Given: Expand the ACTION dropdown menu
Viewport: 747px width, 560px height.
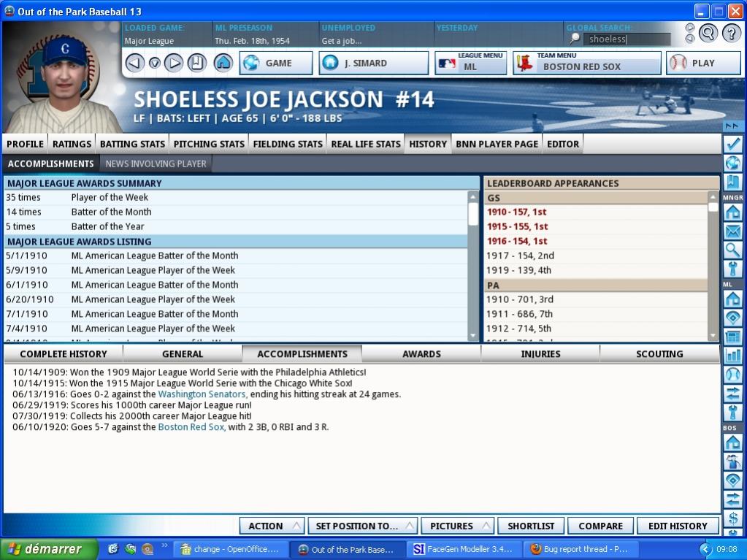Looking at the screenshot, I should pyautogui.click(x=272, y=526).
